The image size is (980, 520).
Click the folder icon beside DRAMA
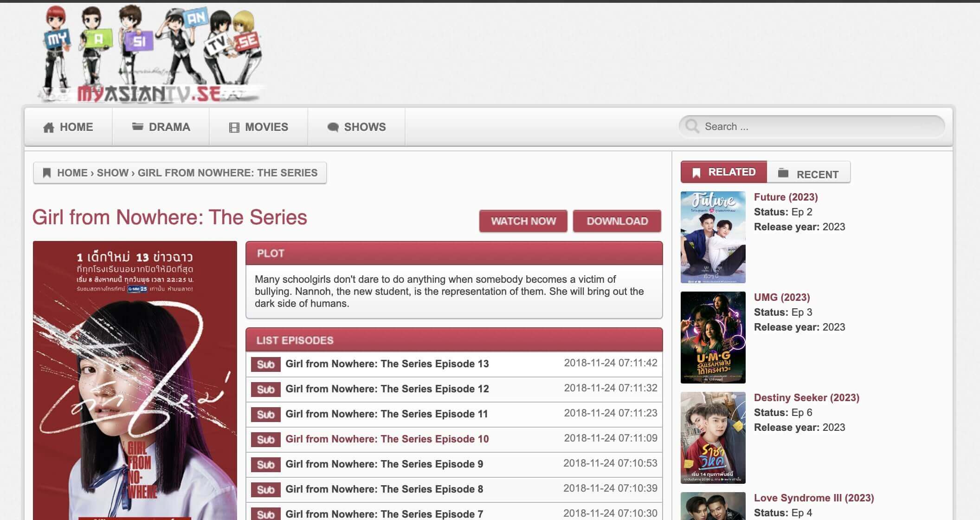[137, 127]
